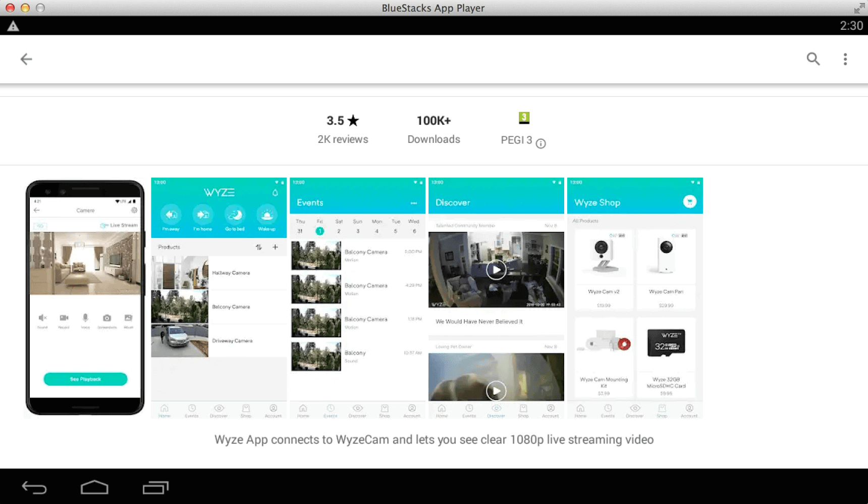
Task: Click the 2K reviews label
Action: click(343, 139)
